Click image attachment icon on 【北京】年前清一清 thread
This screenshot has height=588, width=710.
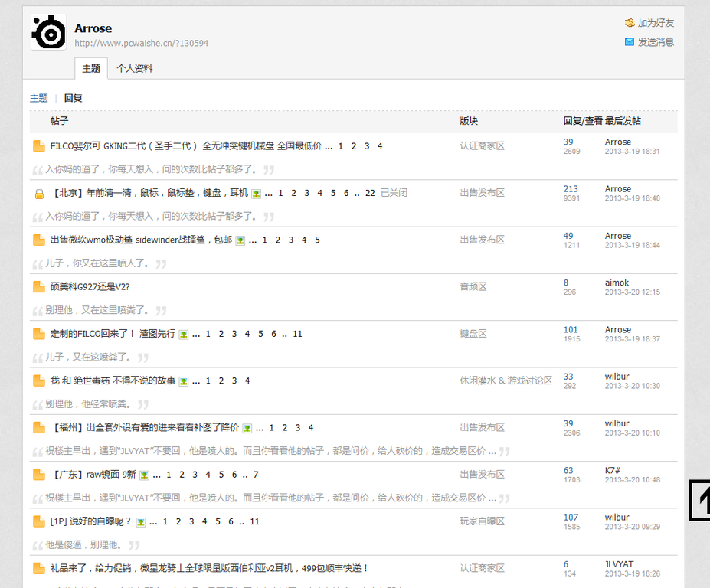pos(257,194)
